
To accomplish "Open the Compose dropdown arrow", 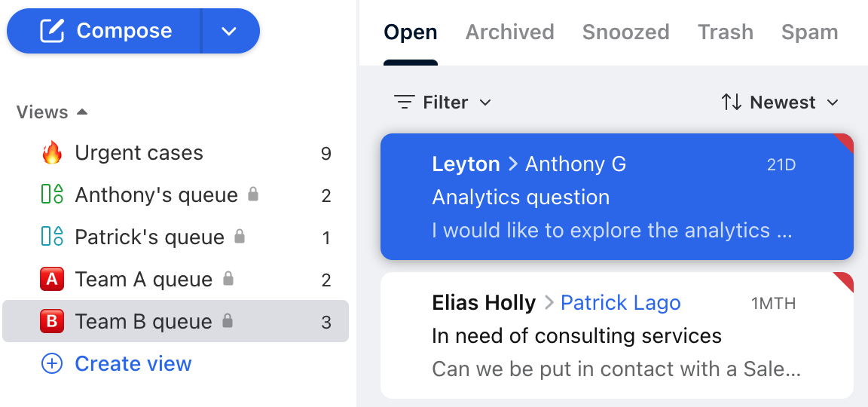I will 228,32.
